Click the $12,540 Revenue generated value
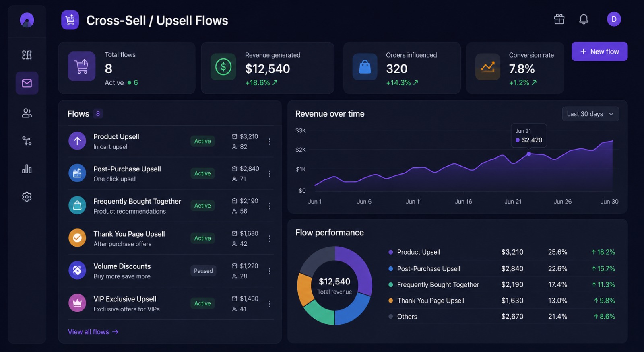The width and height of the screenshot is (644, 352). tap(268, 69)
